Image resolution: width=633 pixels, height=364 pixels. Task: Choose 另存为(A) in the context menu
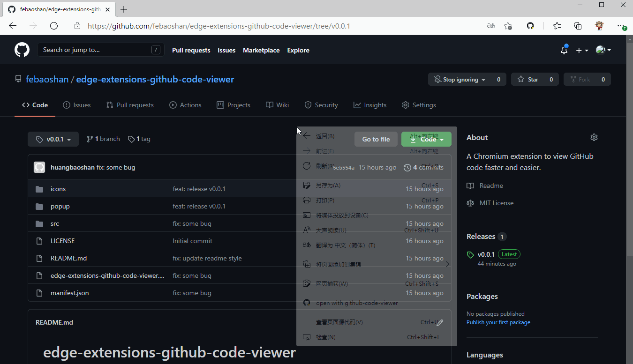377,186
